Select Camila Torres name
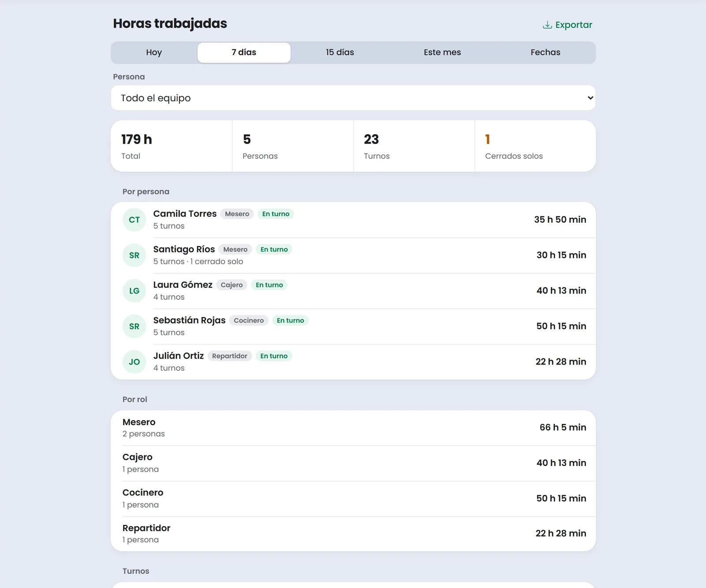This screenshot has height=588, width=706. (x=185, y=214)
